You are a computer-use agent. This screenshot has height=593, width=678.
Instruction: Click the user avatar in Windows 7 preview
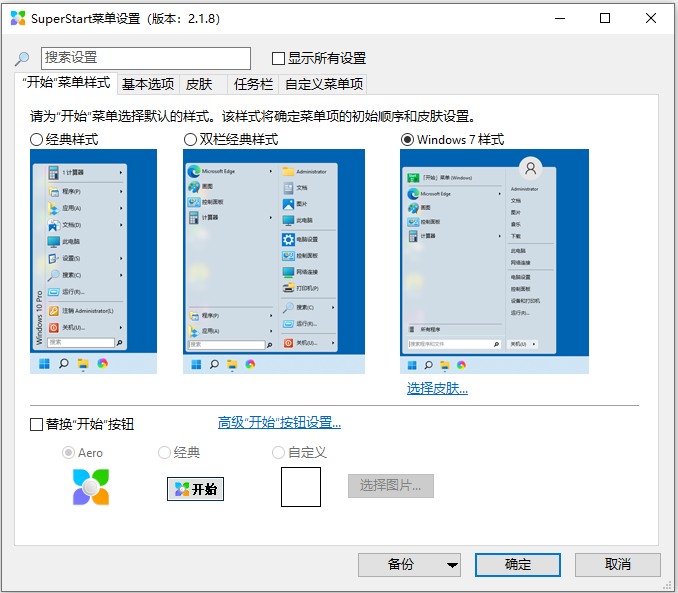(x=531, y=168)
